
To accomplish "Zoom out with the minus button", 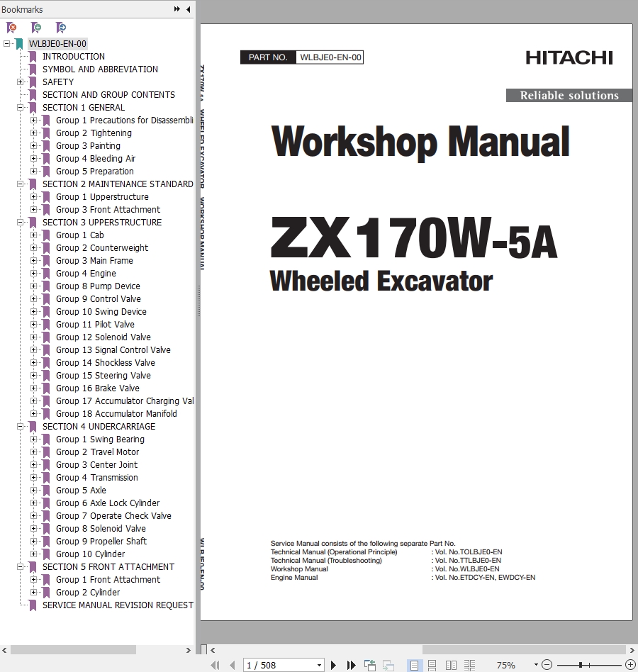I will (547, 665).
